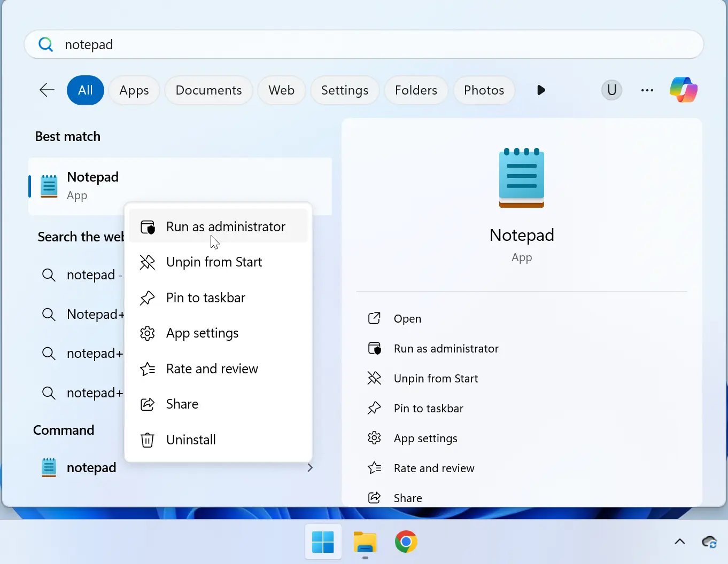Viewport: 728px width, 564px height.
Task: Launch Google Chrome from the taskbar
Action: pos(406,542)
